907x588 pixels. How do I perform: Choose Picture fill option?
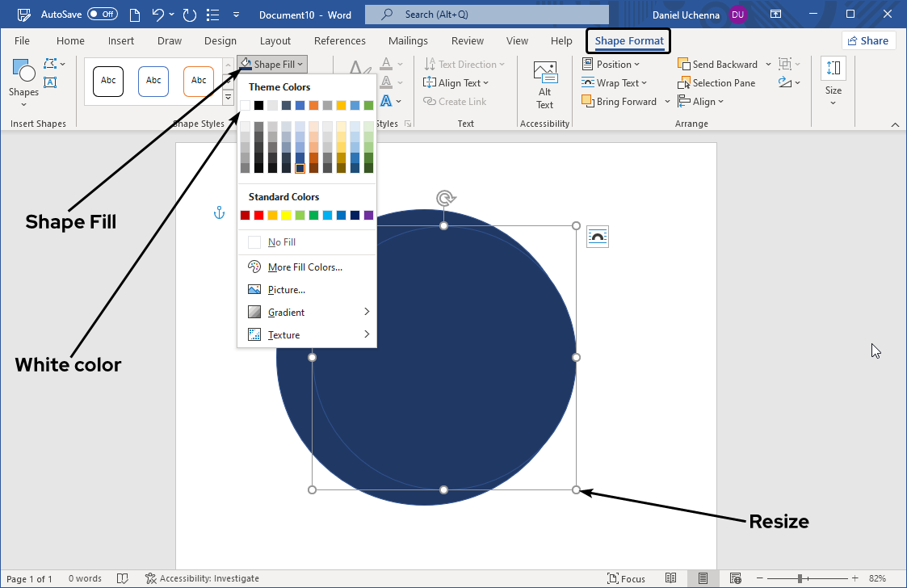click(286, 290)
